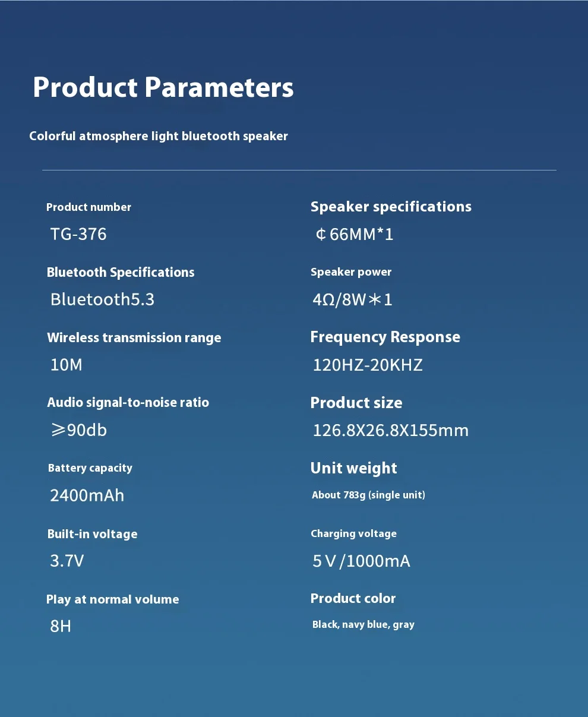588x717 pixels.
Task: Click the Product Parameters heading
Action: (x=163, y=87)
